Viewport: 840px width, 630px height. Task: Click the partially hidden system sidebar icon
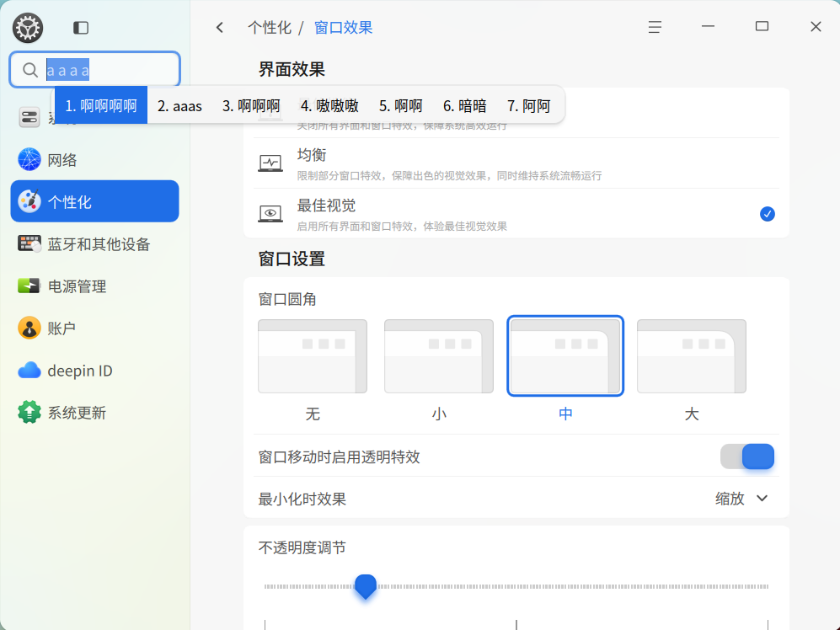click(x=29, y=117)
